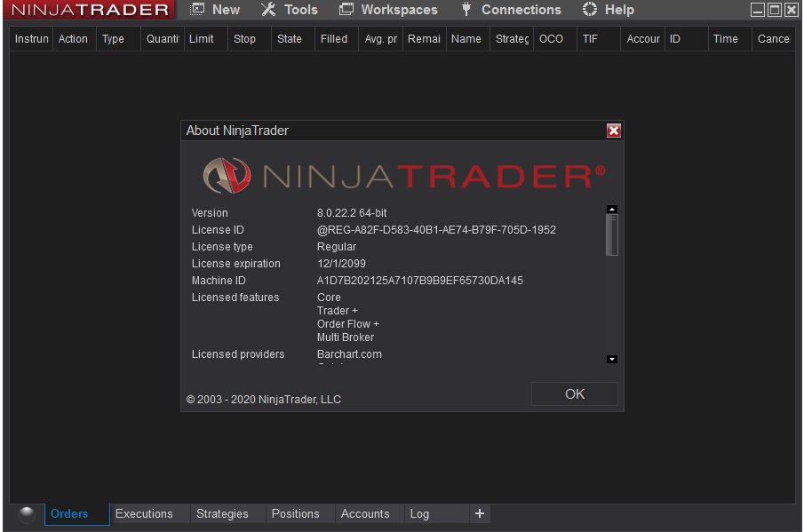
Task: Click the Account column header
Action: [x=642, y=39]
